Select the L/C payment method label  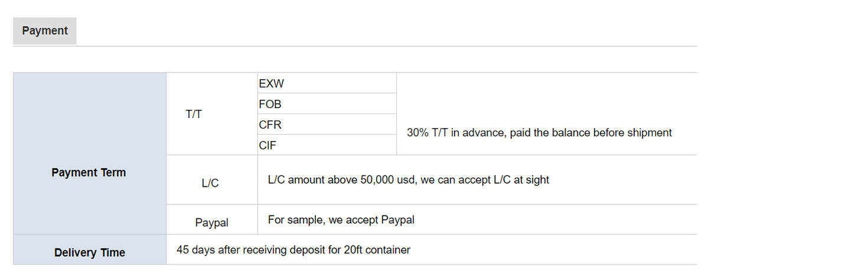pyautogui.click(x=210, y=183)
